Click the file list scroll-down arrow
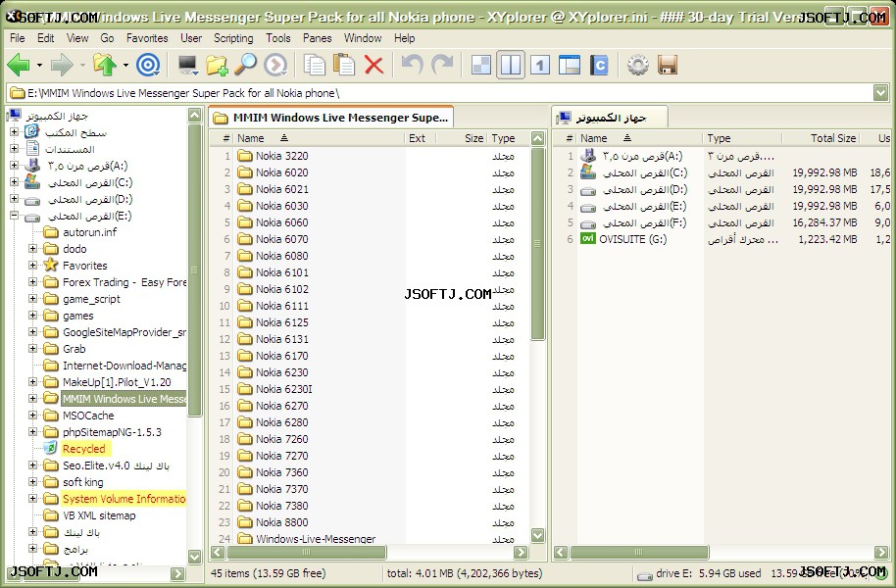 pyautogui.click(x=538, y=535)
